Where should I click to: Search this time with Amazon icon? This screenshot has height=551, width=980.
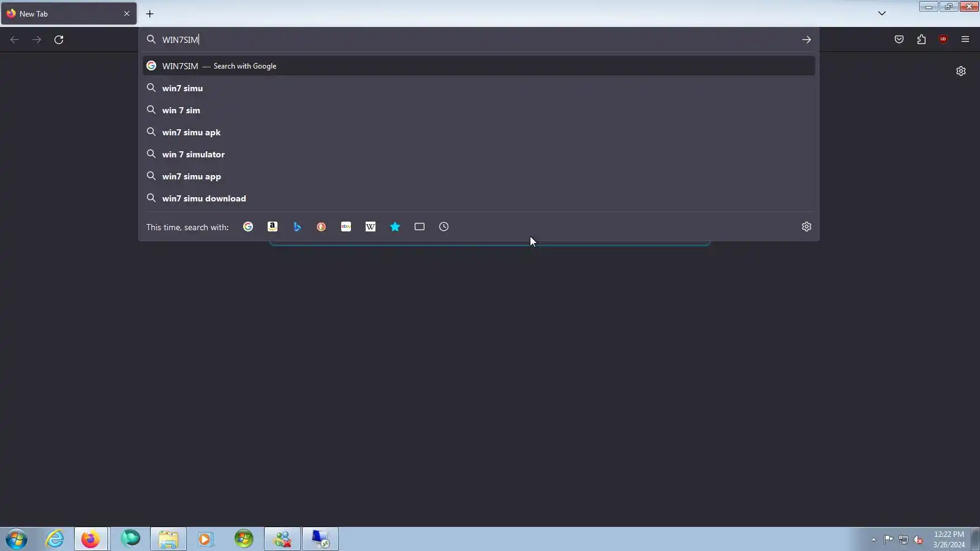pyautogui.click(x=273, y=227)
